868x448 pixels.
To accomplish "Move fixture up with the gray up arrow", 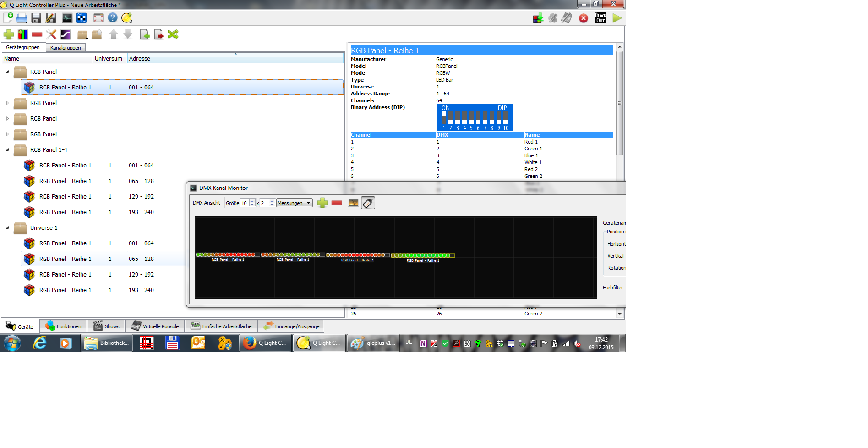I will click(x=114, y=34).
